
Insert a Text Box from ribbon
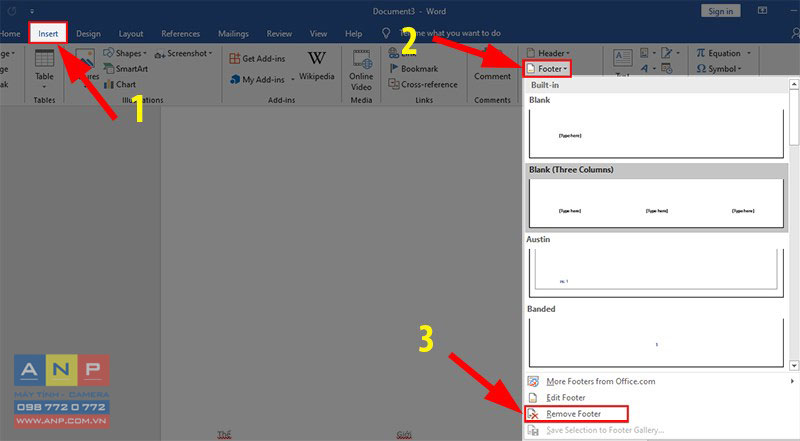pos(622,62)
